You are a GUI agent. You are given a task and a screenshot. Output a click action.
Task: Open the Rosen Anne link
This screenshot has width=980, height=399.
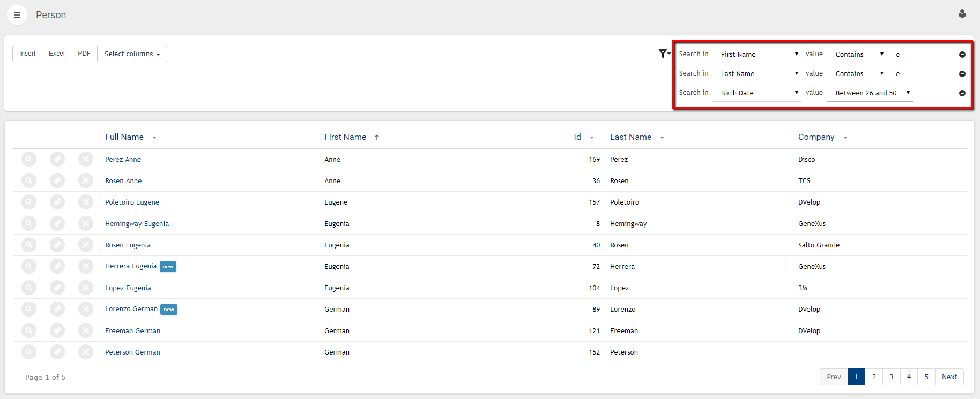pyautogui.click(x=123, y=180)
